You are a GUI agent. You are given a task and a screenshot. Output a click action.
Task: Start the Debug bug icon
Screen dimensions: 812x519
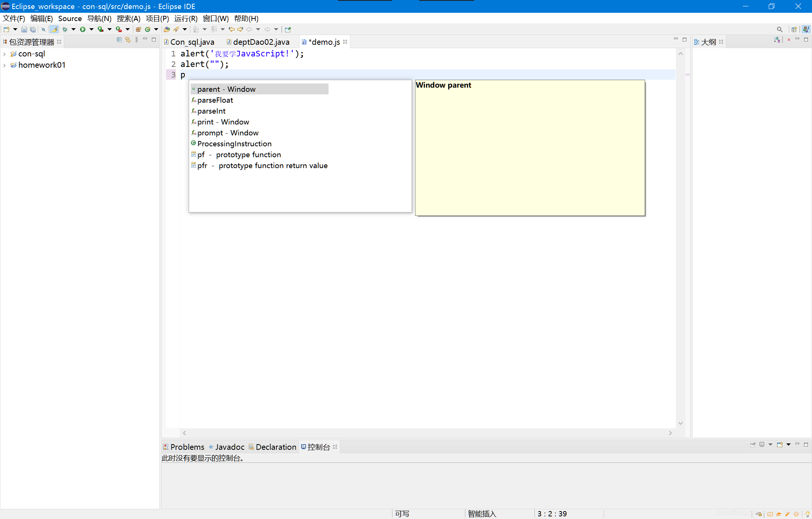[x=65, y=29]
